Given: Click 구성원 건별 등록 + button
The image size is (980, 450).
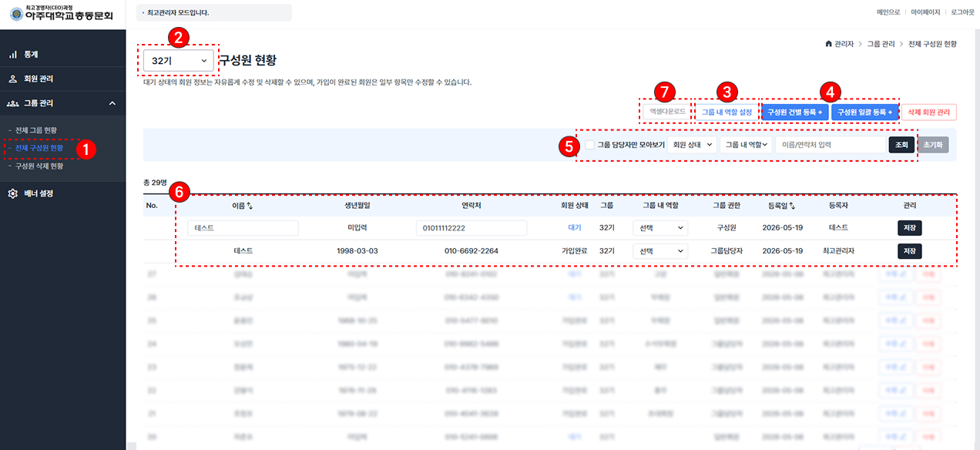Looking at the screenshot, I should pos(795,112).
